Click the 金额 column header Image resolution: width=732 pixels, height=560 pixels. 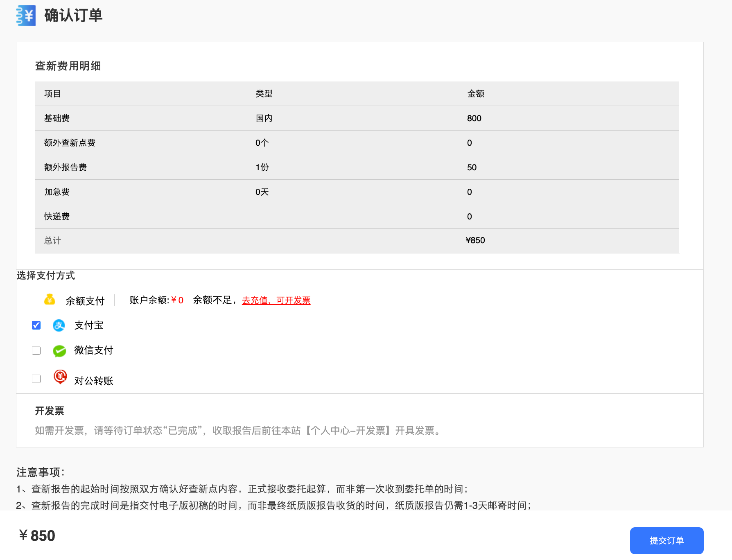coord(476,94)
